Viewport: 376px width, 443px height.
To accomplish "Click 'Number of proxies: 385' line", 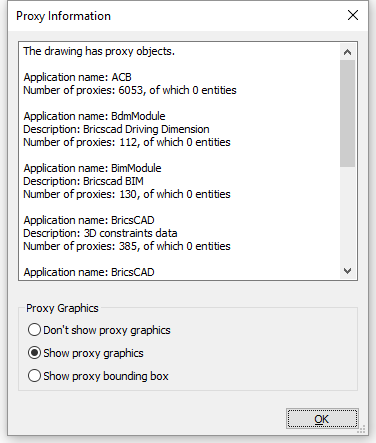I will coord(127,246).
